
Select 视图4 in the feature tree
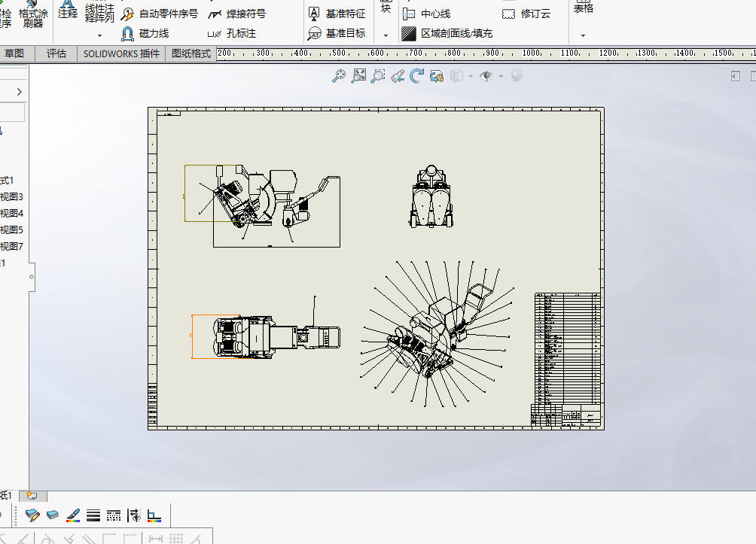tap(11, 213)
